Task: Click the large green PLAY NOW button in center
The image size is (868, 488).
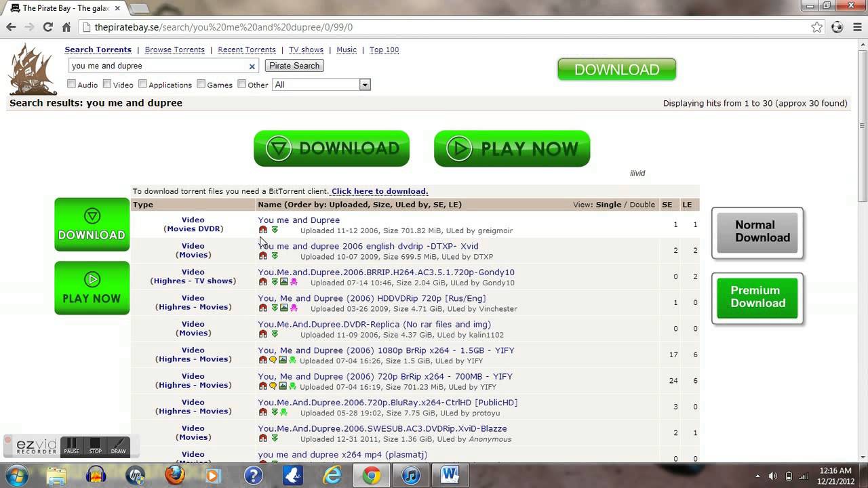Action: pyautogui.click(x=512, y=148)
